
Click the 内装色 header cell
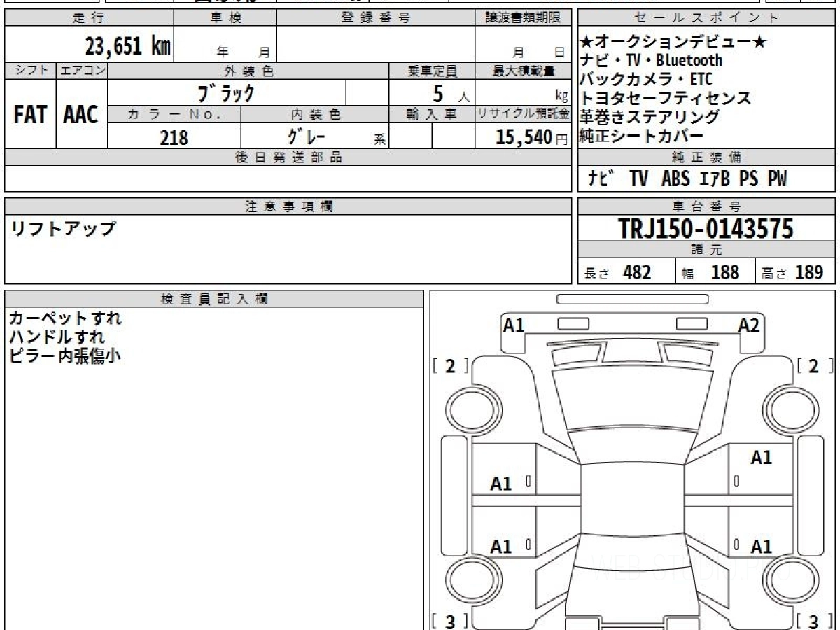coord(315,115)
